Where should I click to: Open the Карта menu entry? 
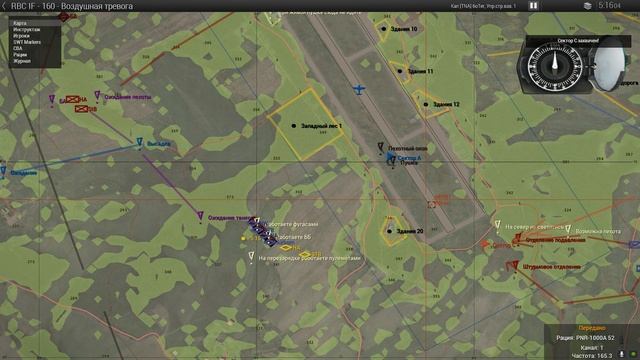(x=35, y=23)
